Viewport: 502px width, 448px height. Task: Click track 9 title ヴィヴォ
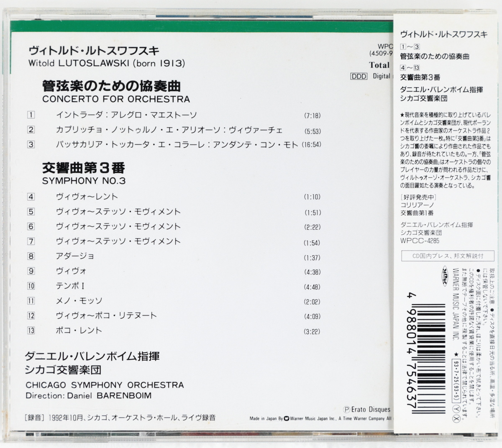(71, 271)
